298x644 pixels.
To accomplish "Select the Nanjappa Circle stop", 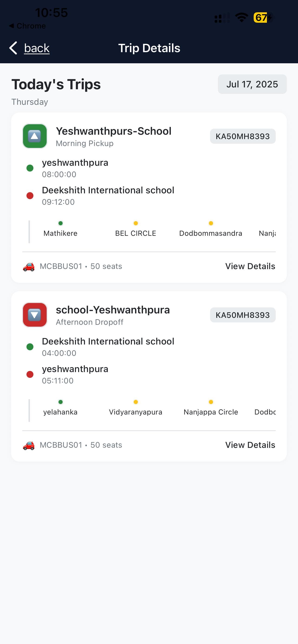I will point(211,412).
